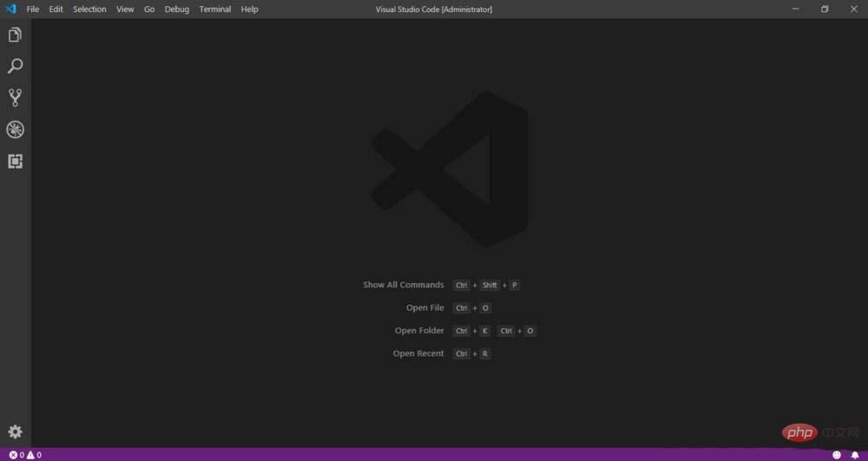This screenshot has height=461, width=868.
Task: Open the View menu
Action: [x=125, y=10]
